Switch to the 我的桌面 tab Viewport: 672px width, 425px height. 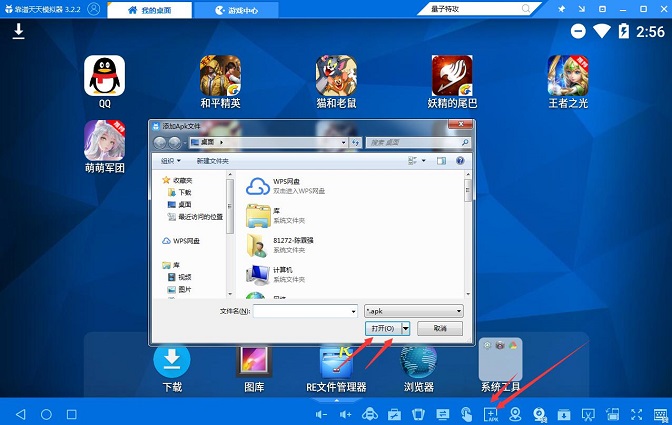[150, 10]
